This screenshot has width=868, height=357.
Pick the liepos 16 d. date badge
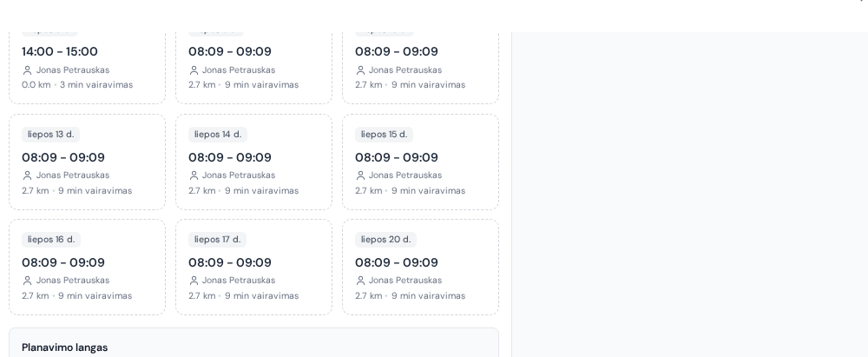[x=51, y=240]
